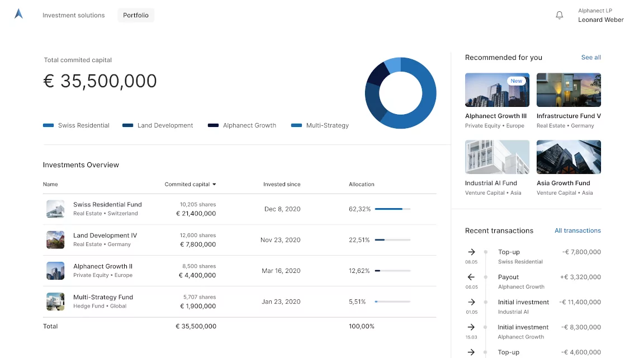Screen dimensions: 644x358
Task: Click the Land Development IV row thumbnail
Action: [x=55, y=240]
